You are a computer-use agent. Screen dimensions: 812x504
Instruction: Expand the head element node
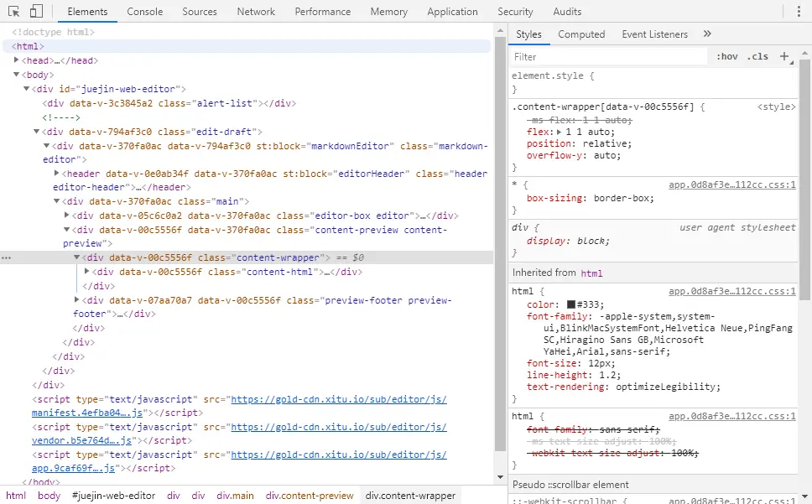point(16,60)
